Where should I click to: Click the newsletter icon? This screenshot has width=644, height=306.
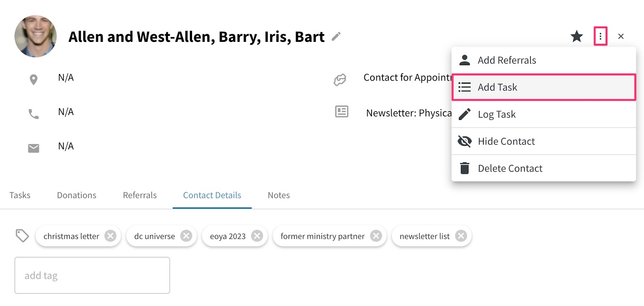pyautogui.click(x=342, y=112)
